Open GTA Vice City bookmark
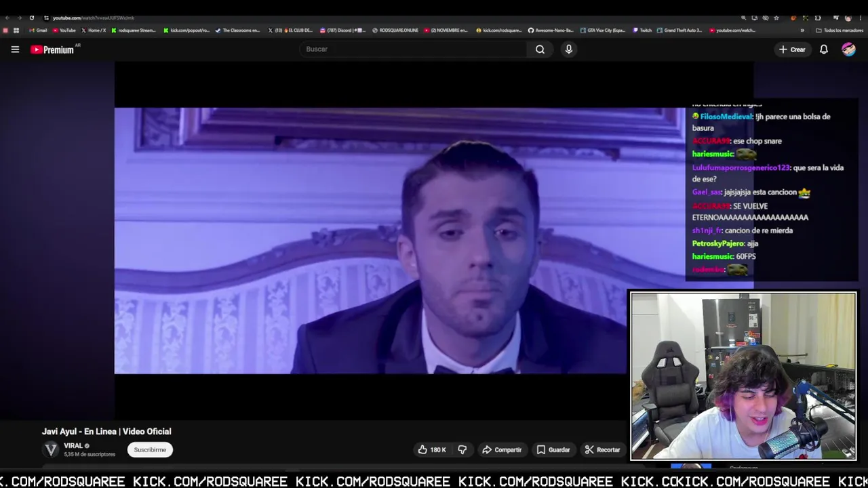The image size is (868, 488). click(602, 30)
